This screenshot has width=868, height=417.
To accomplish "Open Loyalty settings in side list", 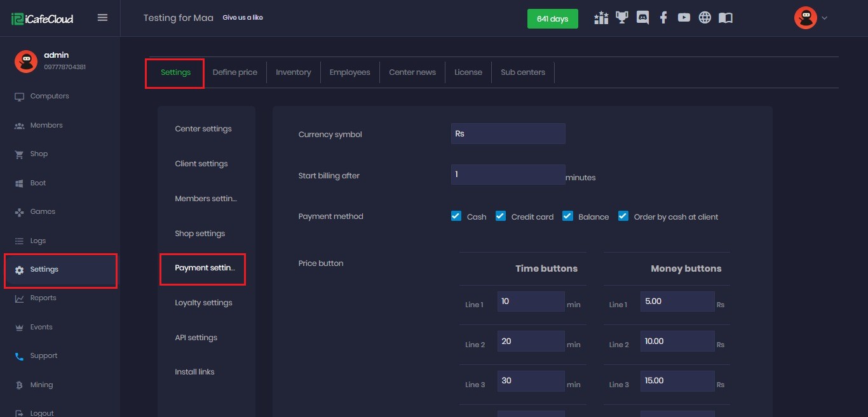I will pyautogui.click(x=203, y=303).
